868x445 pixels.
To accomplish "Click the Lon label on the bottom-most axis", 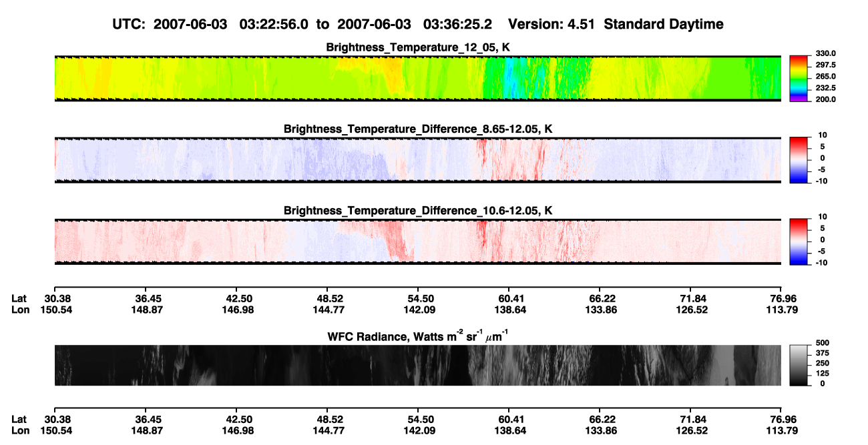I will click(x=21, y=430).
